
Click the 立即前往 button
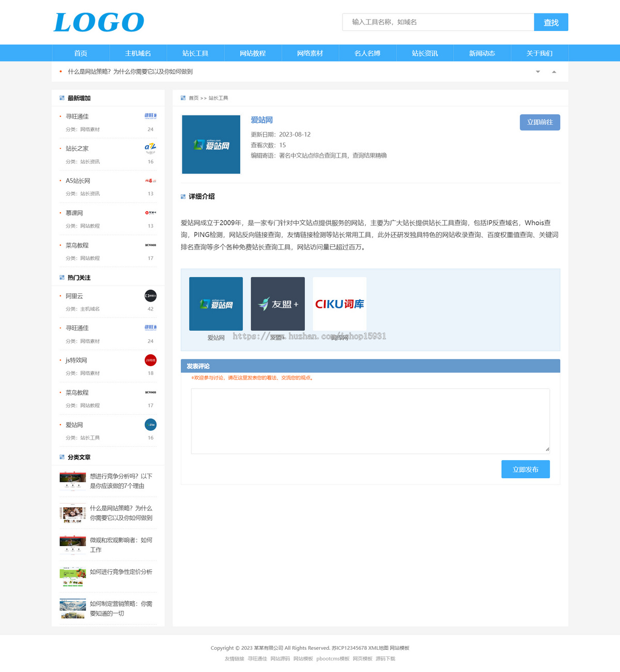pos(539,122)
